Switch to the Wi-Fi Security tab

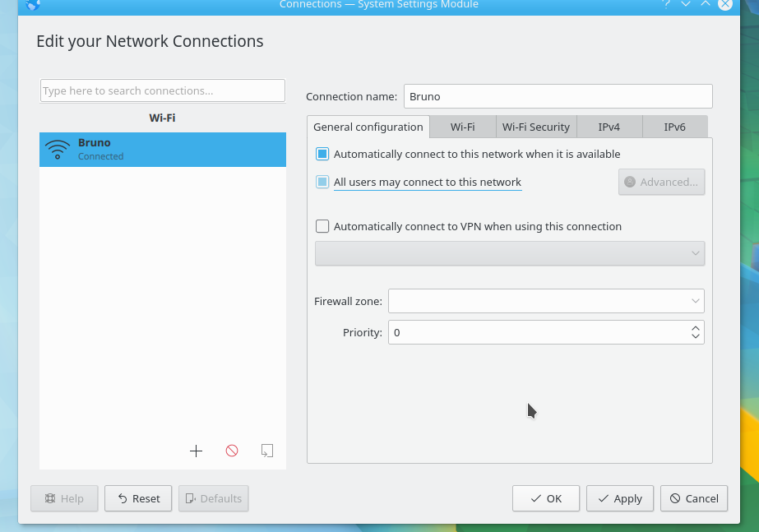(x=535, y=127)
